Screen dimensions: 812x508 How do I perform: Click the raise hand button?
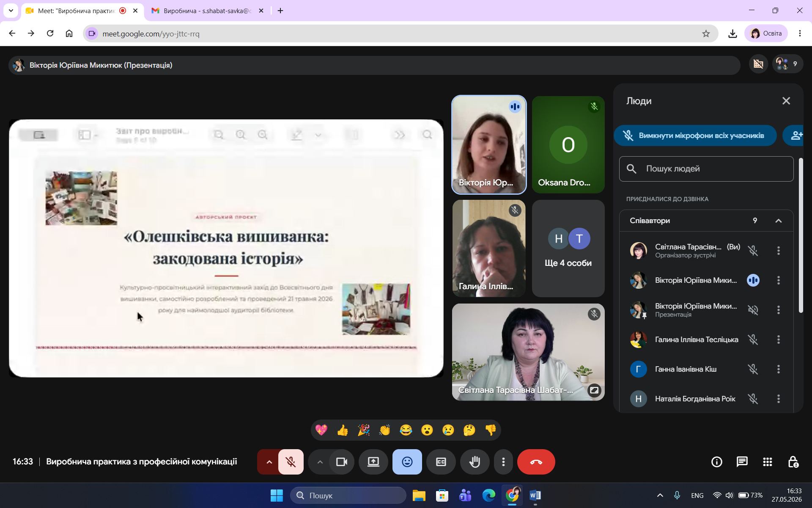point(475,462)
